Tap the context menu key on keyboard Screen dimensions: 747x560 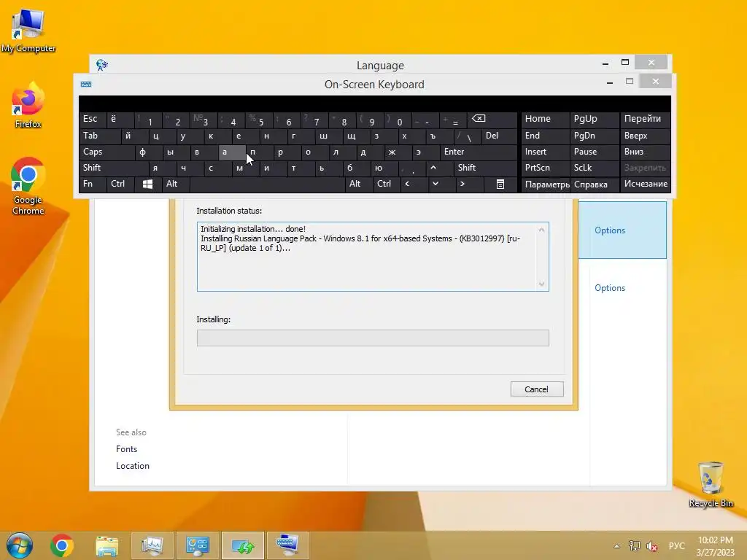[x=500, y=184]
